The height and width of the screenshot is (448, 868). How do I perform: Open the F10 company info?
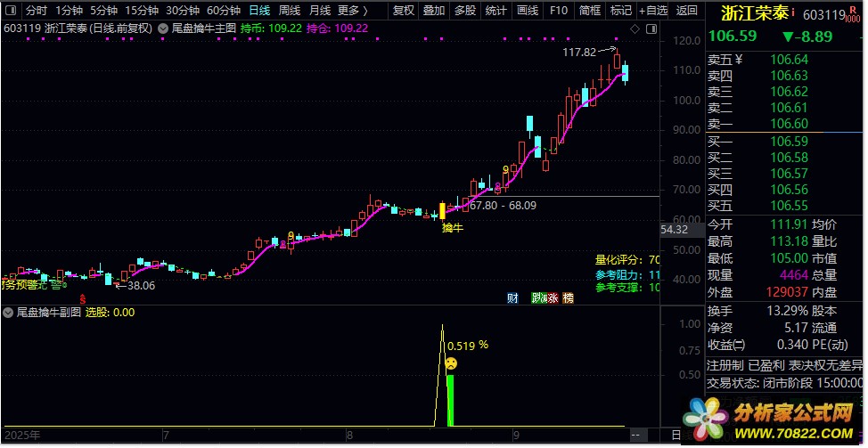(x=559, y=10)
